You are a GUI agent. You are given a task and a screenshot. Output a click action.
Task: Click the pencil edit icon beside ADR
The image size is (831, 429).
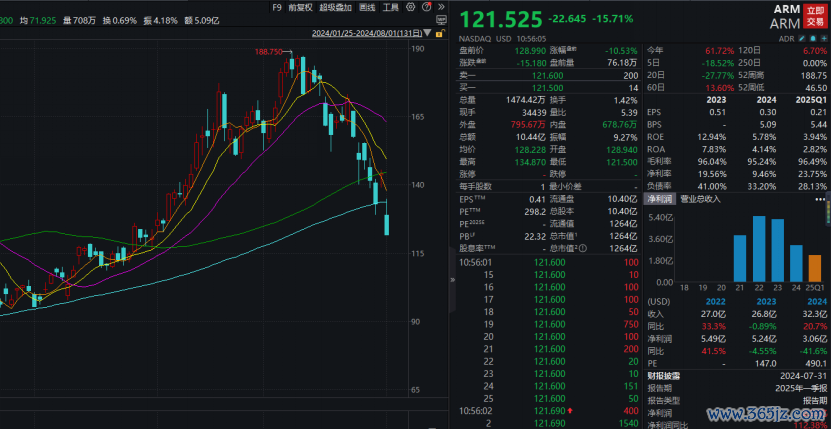[x=802, y=39]
